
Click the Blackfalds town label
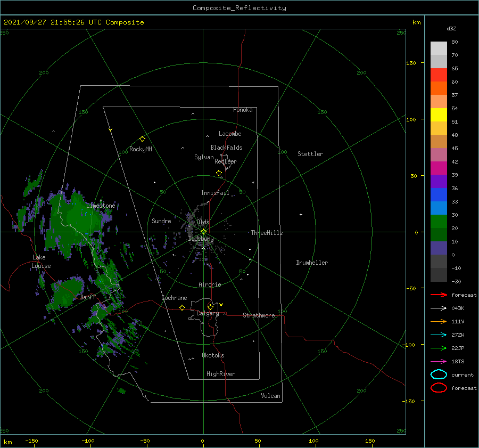(x=226, y=148)
